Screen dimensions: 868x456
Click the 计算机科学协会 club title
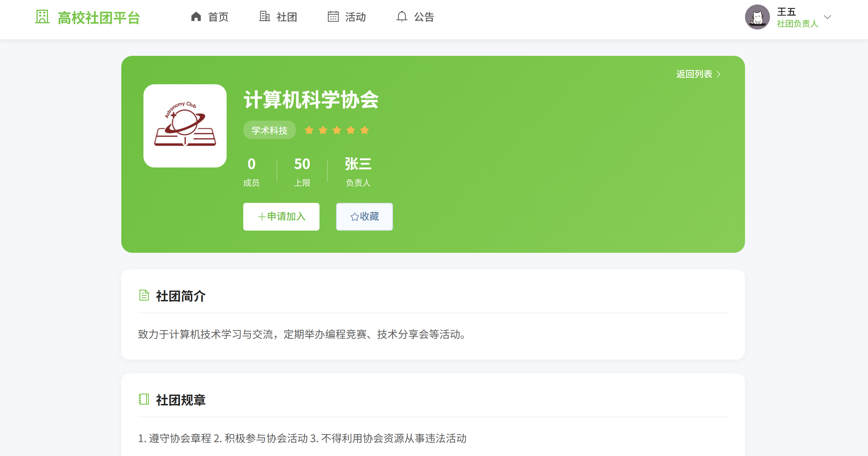coord(311,100)
